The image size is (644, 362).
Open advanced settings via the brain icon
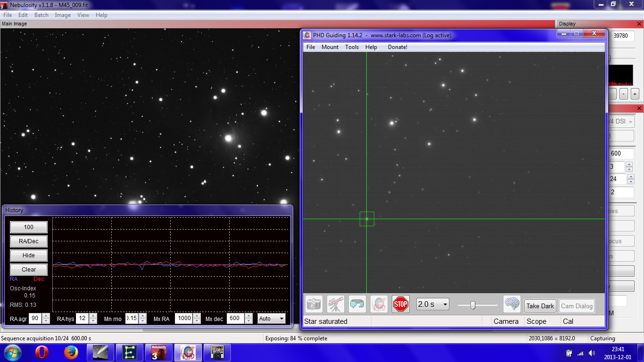pos(512,304)
